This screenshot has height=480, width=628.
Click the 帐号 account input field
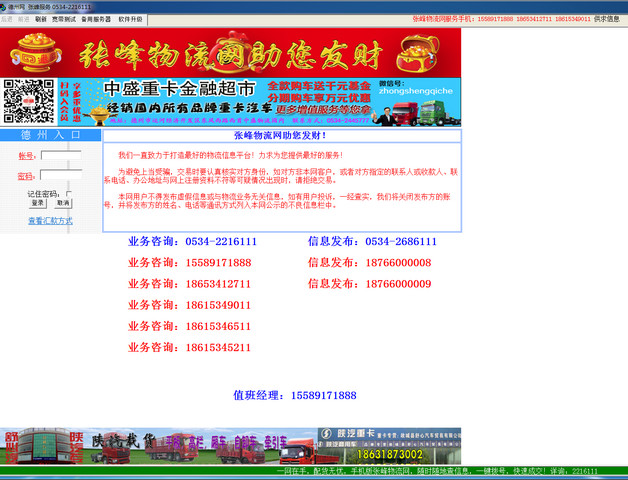click(60, 155)
